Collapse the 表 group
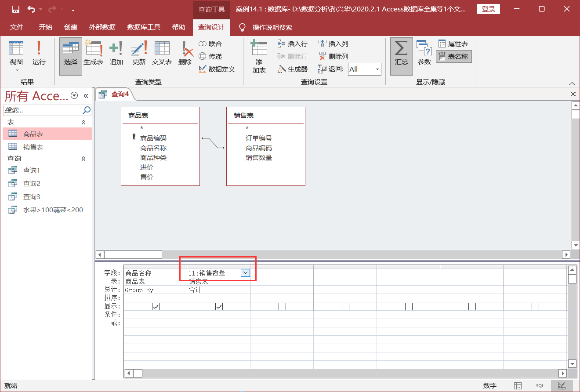The width and height of the screenshot is (580, 392). pos(83,122)
